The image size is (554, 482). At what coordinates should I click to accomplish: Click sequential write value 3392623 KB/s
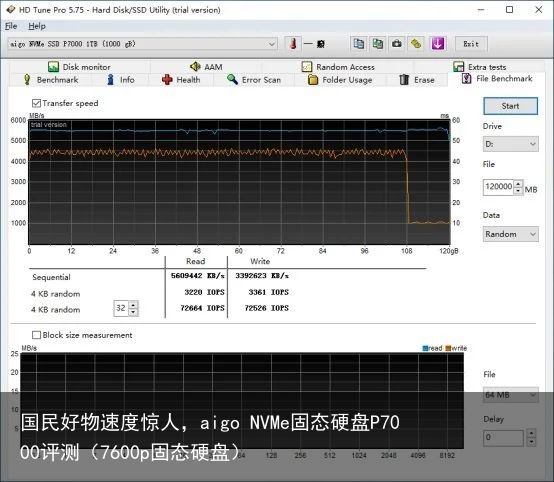[262, 276]
